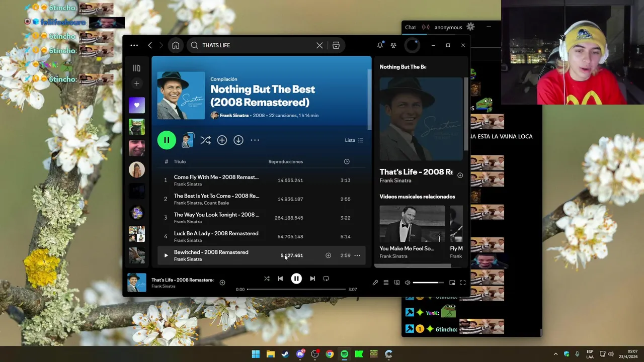Add album to library with plus icon
This screenshot has width=644, height=362.
pyautogui.click(x=222, y=140)
